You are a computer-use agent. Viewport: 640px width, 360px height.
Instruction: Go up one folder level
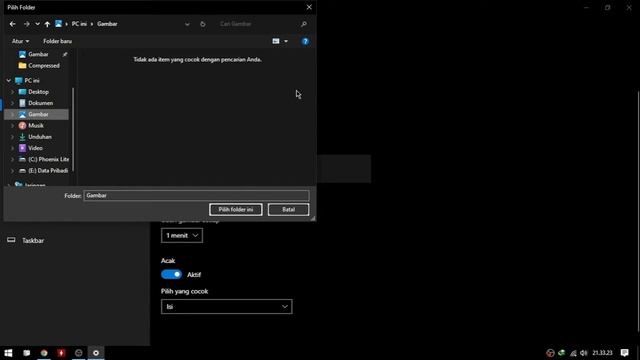pos(47,24)
